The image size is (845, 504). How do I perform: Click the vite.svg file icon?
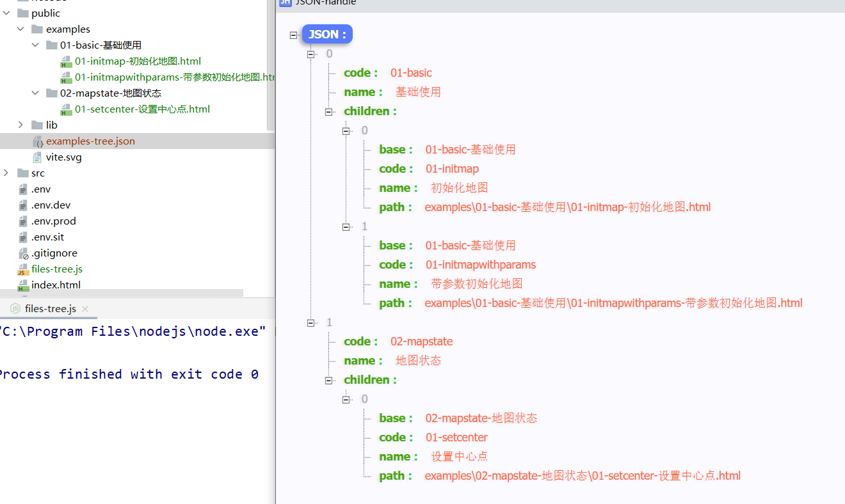pos(38,157)
